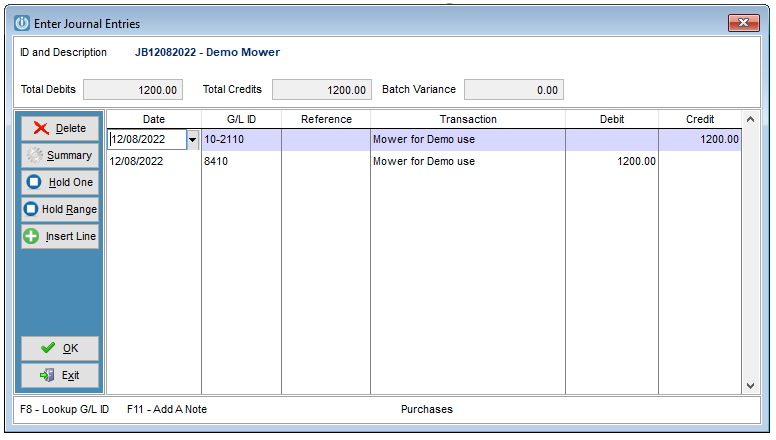Click the debit amount 1200.00 in the 8410 row
776x440 pixels.
[x=636, y=161]
